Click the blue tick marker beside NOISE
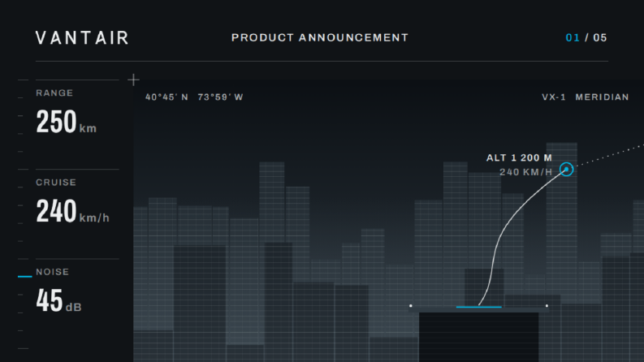Screen dimensions: 644x362 pos(24,277)
